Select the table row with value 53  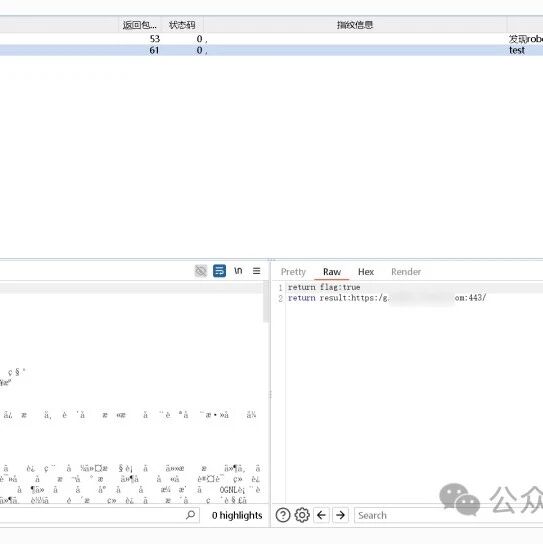tap(271, 39)
